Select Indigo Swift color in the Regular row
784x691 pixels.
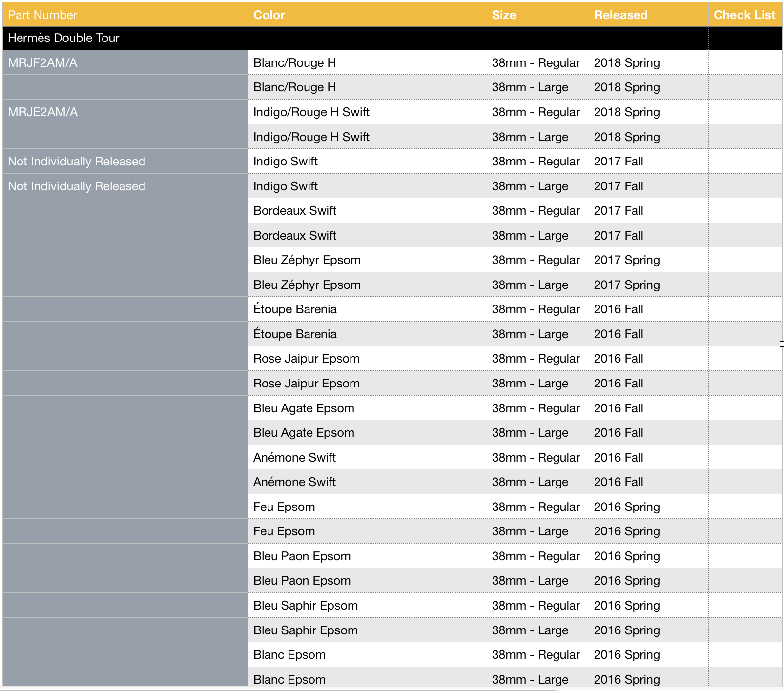click(x=286, y=162)
